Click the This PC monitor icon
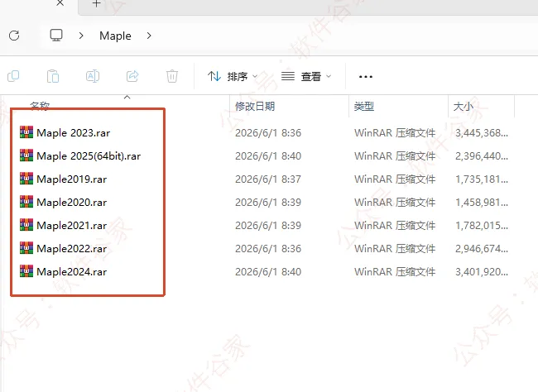Viewport: 538px width, 392px height. (x=56, y=35)
